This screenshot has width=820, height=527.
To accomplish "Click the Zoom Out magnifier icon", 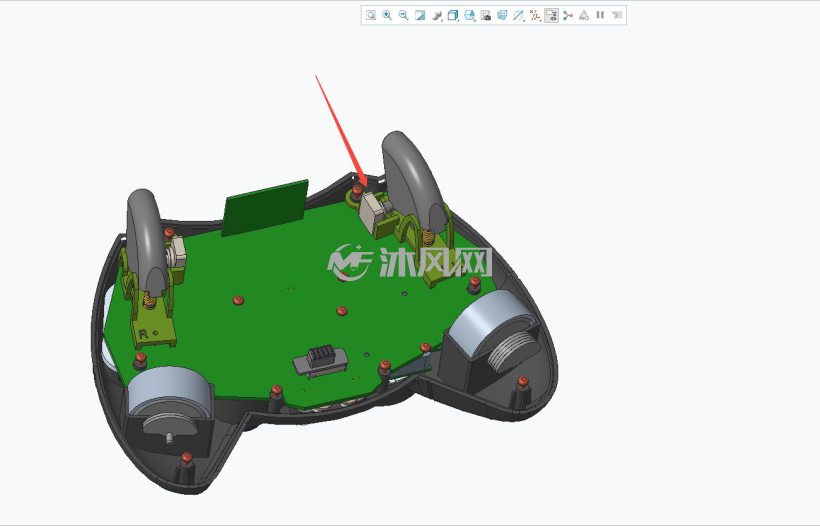I will pyautogui.click(x=403, y=15).
